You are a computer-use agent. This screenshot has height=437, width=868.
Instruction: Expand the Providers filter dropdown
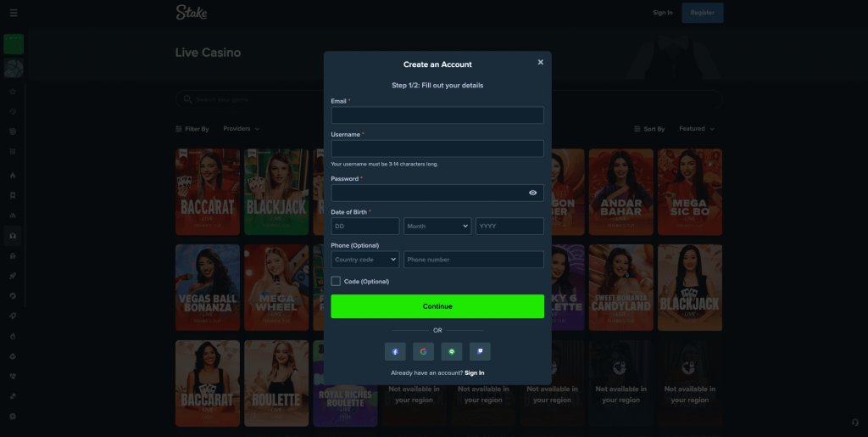click(x=242, y=128)
